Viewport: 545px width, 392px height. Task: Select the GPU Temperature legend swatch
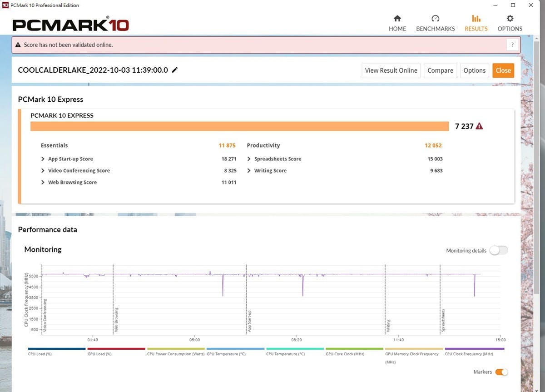pos(235,349)
